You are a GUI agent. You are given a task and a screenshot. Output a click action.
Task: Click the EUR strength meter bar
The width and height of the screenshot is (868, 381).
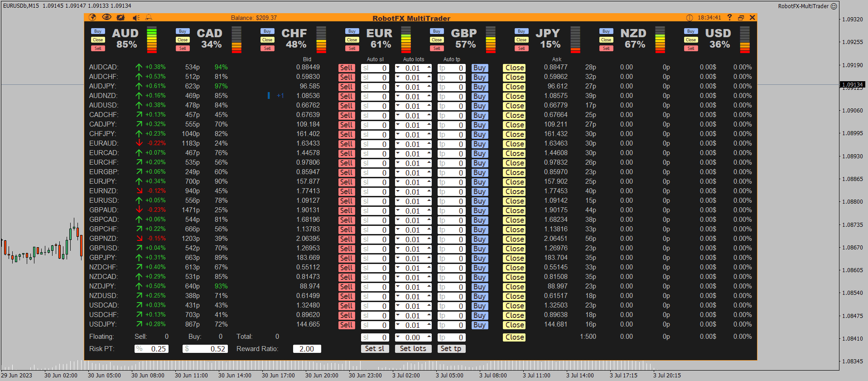[406, 40]
